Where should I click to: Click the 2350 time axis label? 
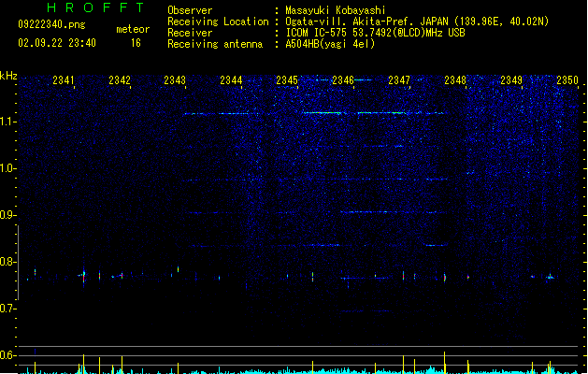[x=567, y=80]
